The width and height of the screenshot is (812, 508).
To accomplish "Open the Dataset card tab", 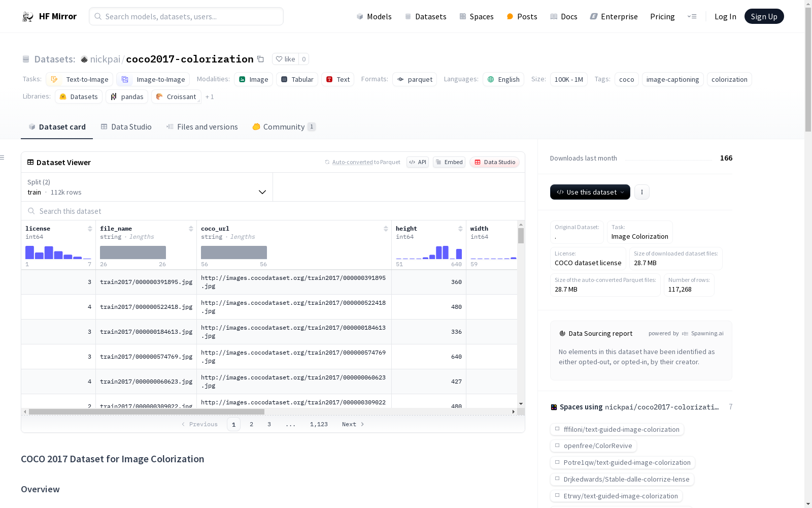I will point(57,127).
